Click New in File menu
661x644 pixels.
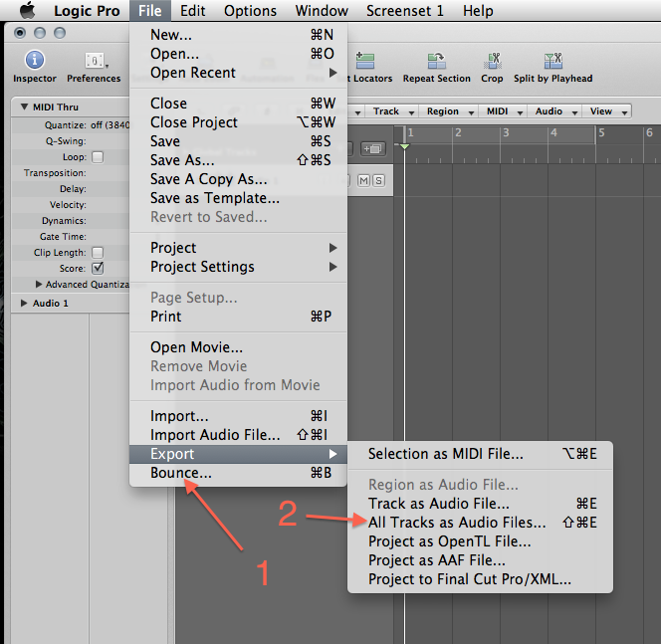[x=238, y=35]
